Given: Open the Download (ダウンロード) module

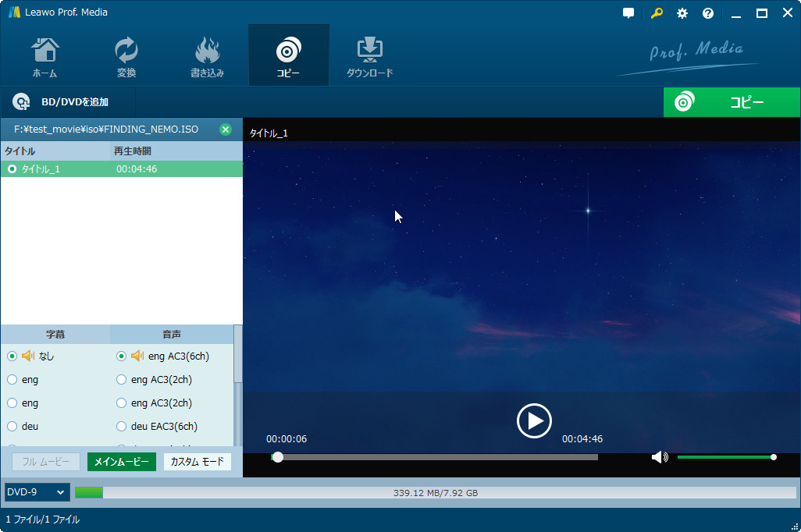Looking at the screenshot, I should point(369,57).
